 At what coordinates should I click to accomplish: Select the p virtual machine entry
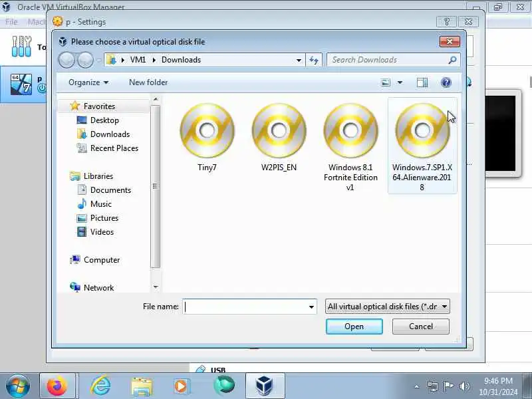click(24, 84)
